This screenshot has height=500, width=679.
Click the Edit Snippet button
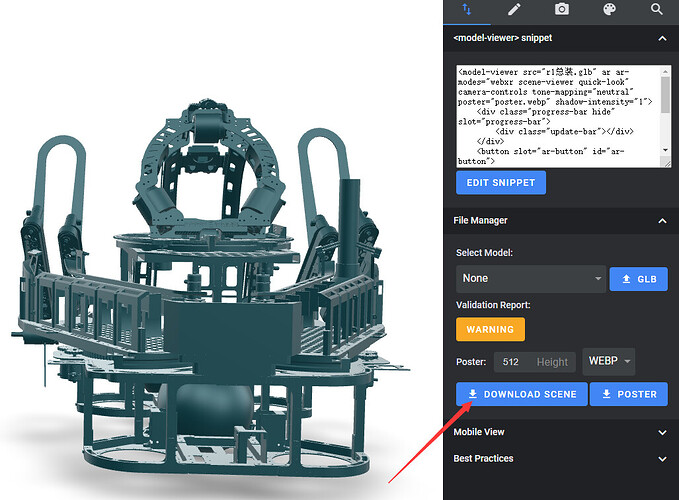[501, 183]
